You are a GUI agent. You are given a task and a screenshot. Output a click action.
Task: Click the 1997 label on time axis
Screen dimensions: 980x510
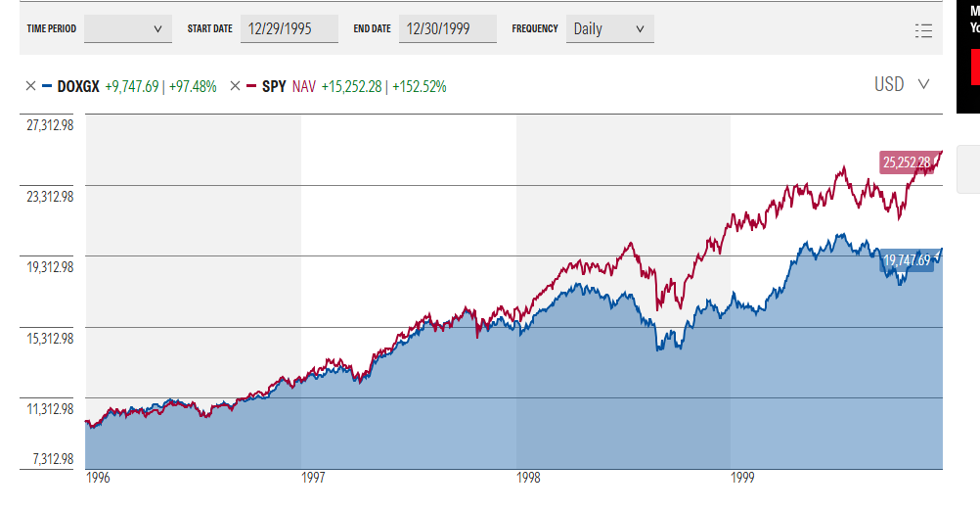313,478
